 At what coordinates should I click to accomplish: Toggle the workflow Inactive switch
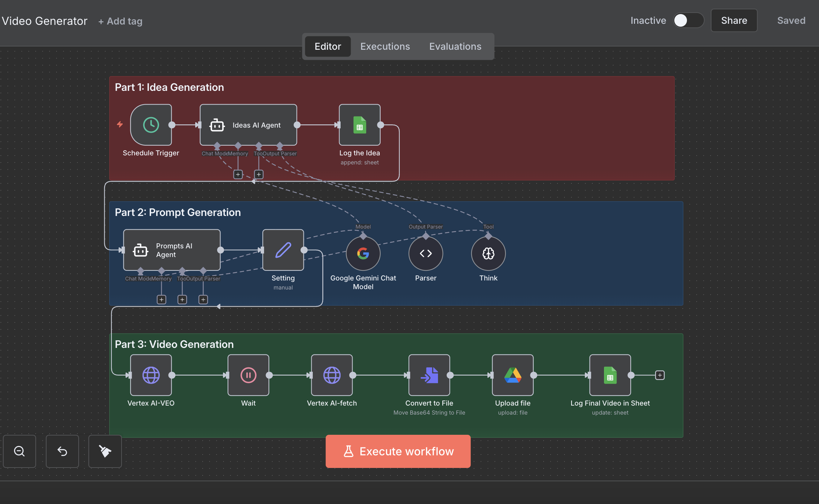[x=688, y=21]
